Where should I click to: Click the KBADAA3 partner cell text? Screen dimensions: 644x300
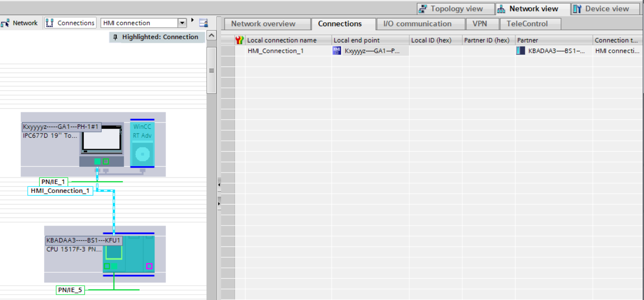[557, 51]
